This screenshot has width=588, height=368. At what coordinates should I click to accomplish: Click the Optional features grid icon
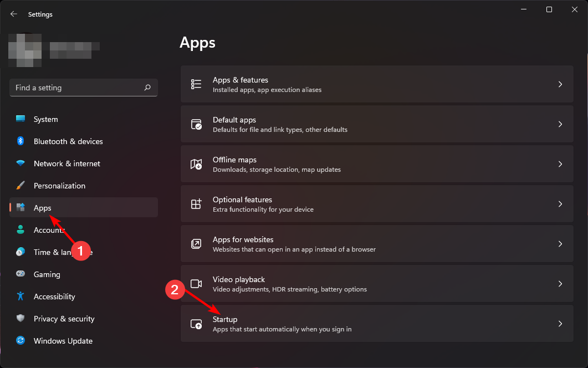[x=196, y=204]
